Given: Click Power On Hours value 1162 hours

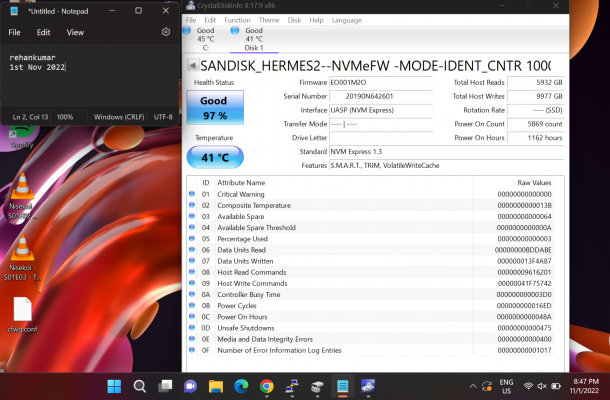Looking at the screenshot, I should click(536, 138).
